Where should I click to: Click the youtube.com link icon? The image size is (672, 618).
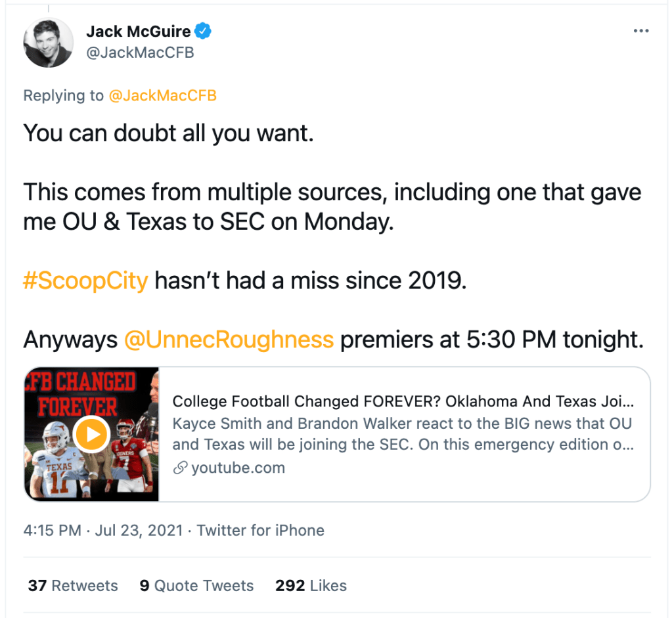pos(179,468)
